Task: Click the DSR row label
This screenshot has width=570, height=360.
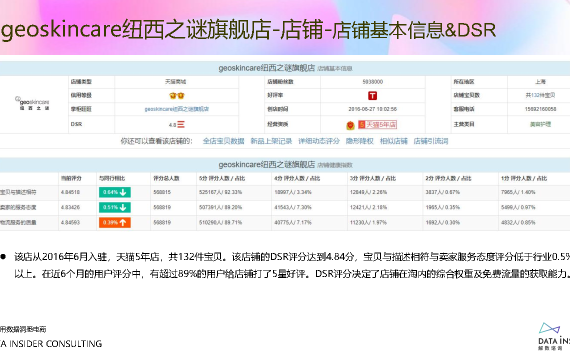Action: point(76,124)
